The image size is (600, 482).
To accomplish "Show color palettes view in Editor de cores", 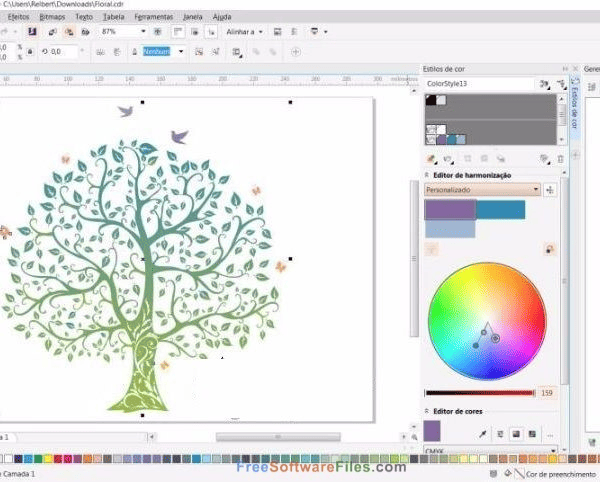I will 532,434.
